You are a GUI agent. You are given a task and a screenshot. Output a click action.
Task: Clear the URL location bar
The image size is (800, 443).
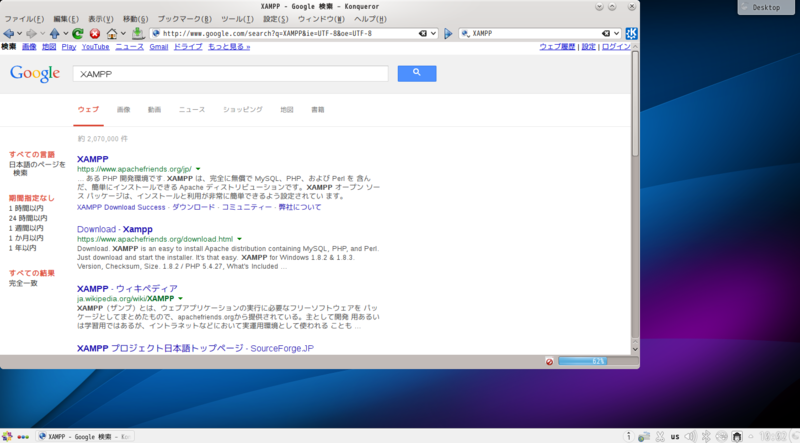coord(422,34)
